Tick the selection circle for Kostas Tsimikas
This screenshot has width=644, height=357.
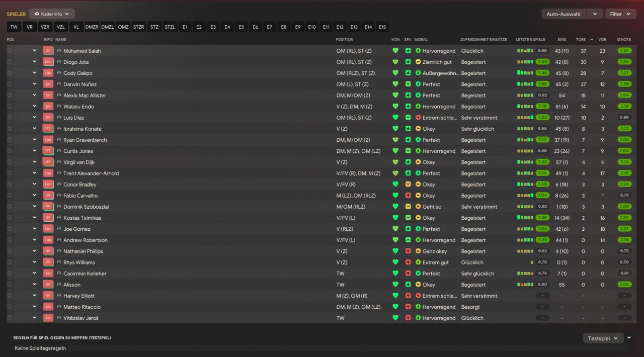point(10,218)
